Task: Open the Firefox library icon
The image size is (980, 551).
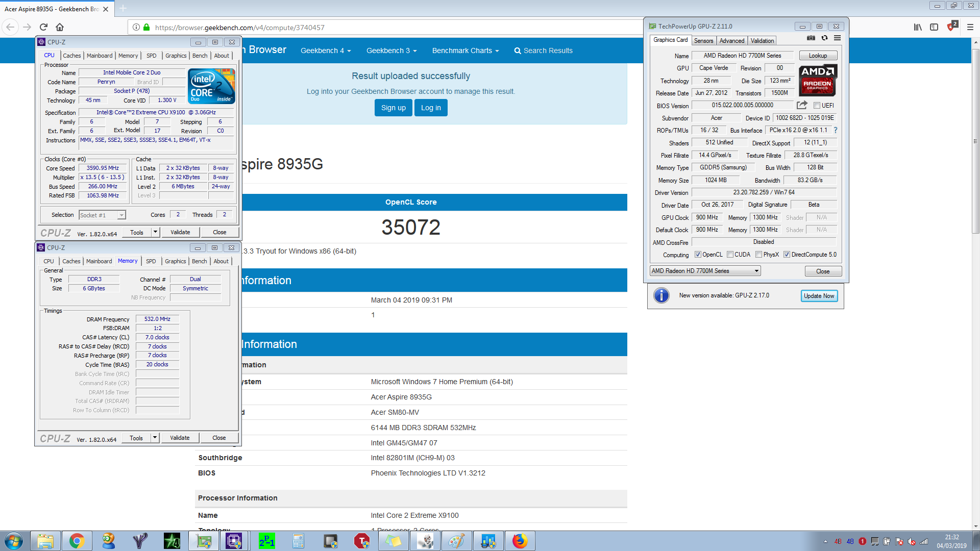Action: click(x=918, y=27)
